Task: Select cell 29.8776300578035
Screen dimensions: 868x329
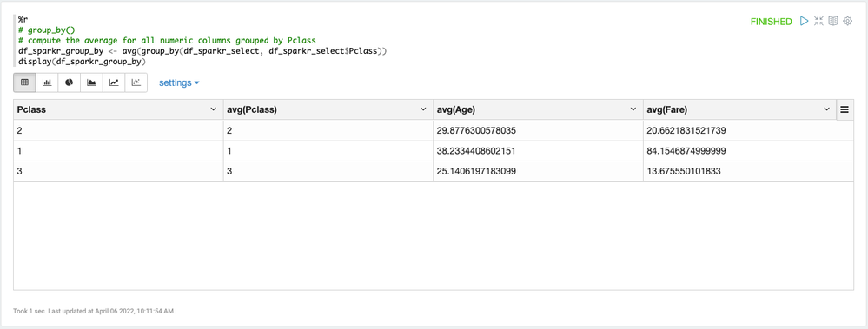Action: (x=538, y=130)
